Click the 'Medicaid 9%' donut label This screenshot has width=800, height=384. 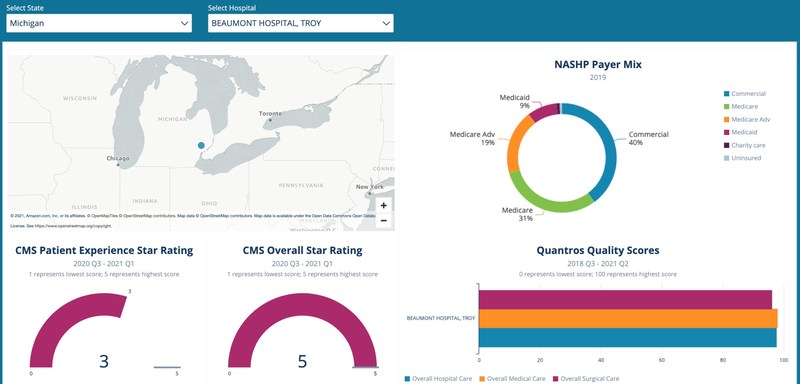click(514, 101)
